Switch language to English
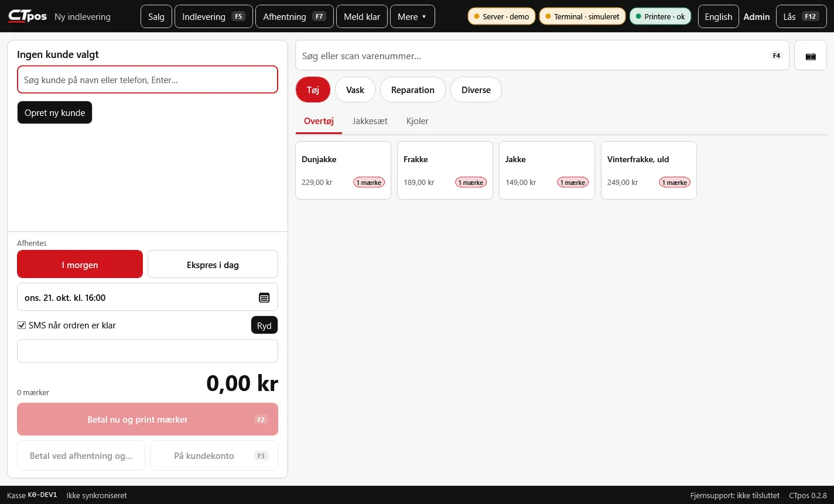834x504 pixels. click(719, 16)
